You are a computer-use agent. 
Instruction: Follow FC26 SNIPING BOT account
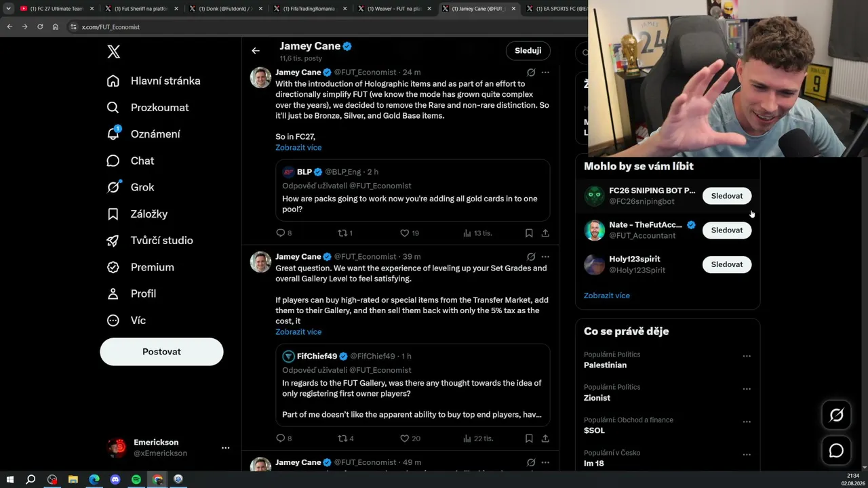pyautogui.click(x=727, y=196)
